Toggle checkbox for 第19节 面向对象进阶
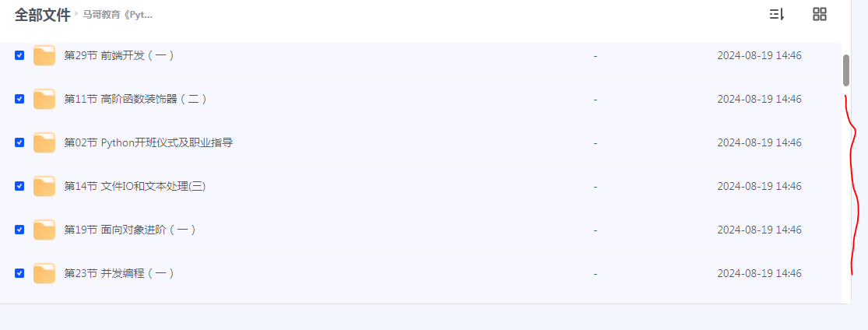Viewport: 868px width, 330px height. (x=19, y=230)
